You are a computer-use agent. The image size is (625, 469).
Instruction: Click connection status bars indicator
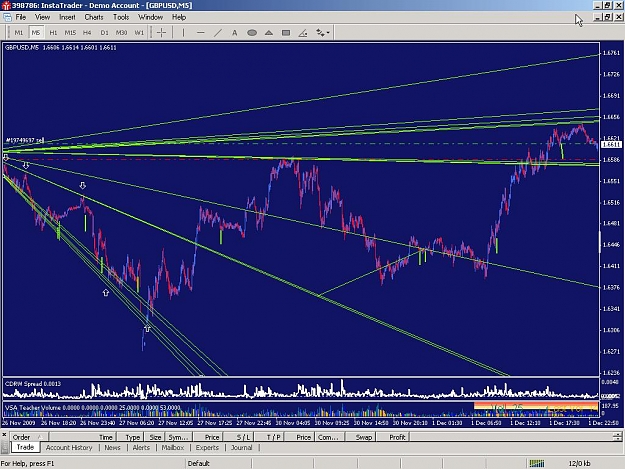pos(537,463)
